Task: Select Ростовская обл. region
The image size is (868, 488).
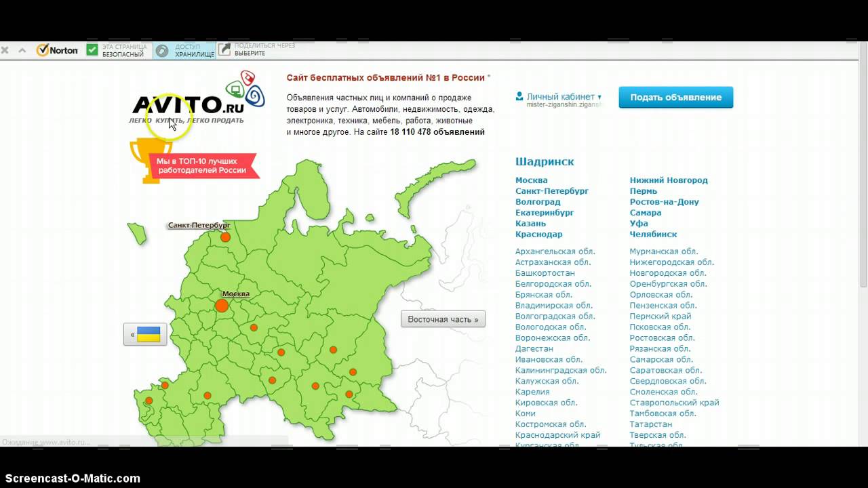Action: (663, 338)
